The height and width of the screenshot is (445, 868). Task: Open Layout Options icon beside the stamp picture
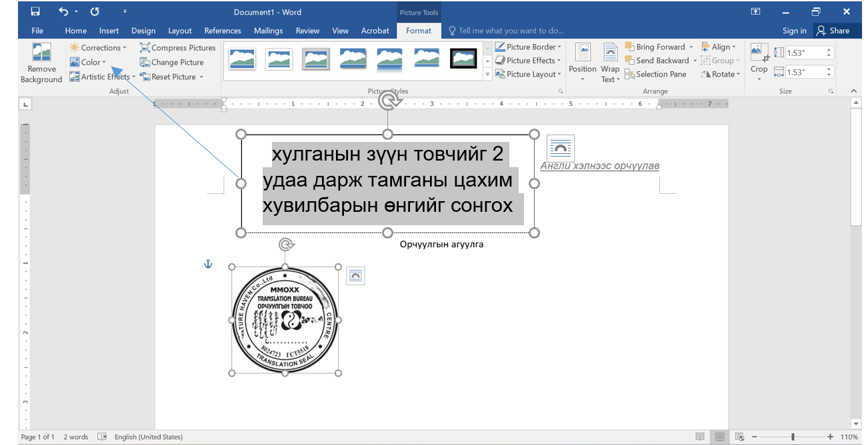pos(355,276)
